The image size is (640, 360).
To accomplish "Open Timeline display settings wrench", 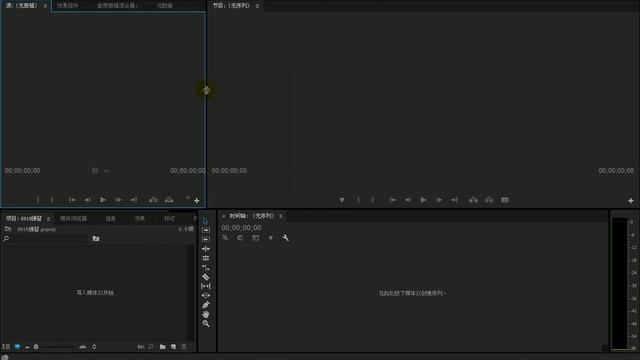I will pyautogui.click(x=286, y=238).
